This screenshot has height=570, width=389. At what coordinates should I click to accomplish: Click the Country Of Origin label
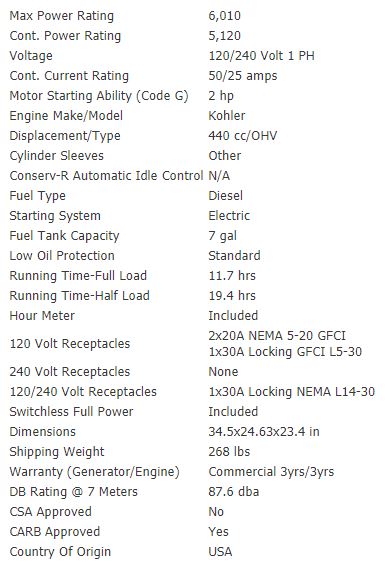pyautogui.click(x=60, y=552)
